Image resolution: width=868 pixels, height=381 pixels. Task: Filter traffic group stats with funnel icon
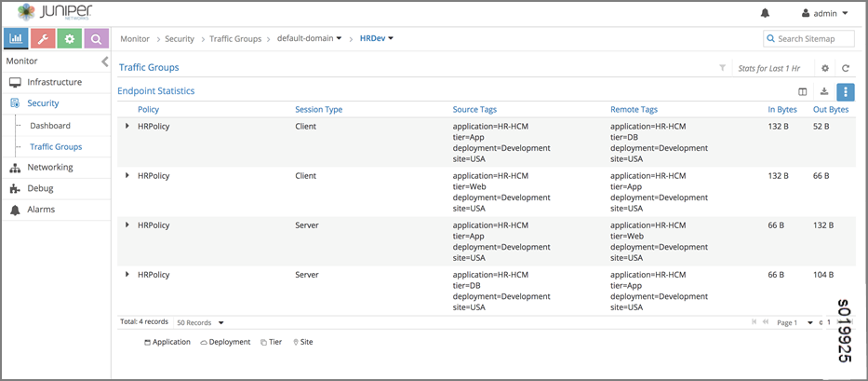pyautogui.click(x=722, y=68)
